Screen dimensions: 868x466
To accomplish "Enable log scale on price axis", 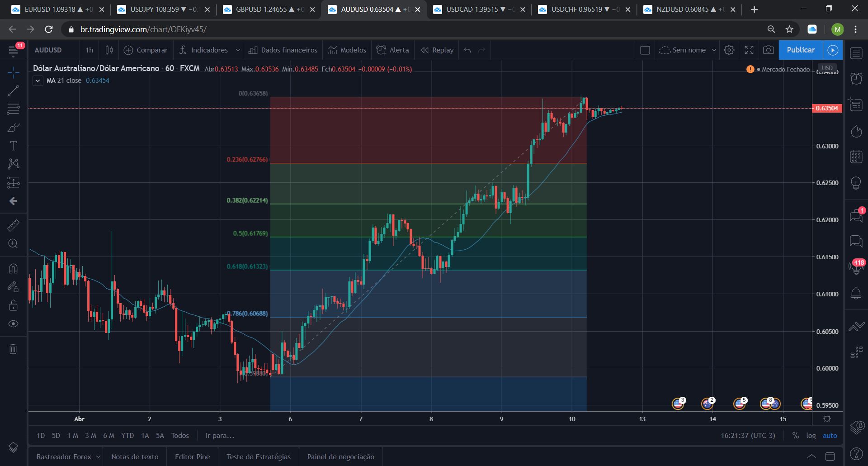I will pyautogui.click(x=811, y=435).
